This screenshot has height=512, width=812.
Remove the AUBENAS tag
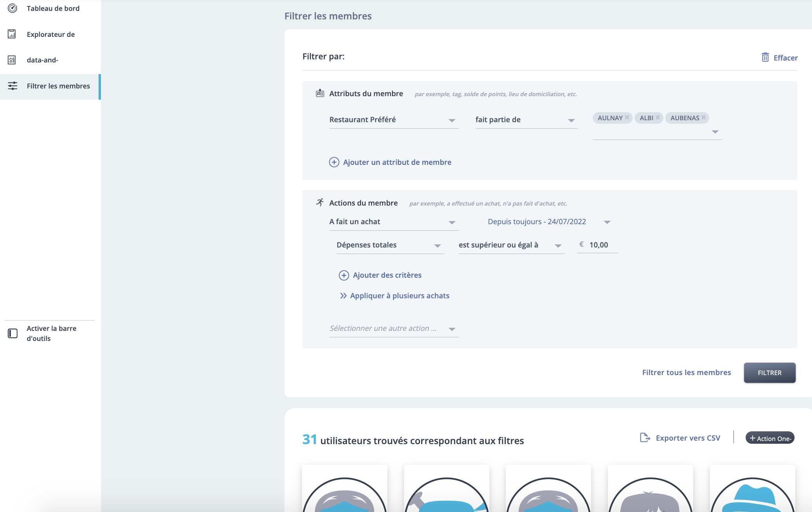[x=703, y=118]
